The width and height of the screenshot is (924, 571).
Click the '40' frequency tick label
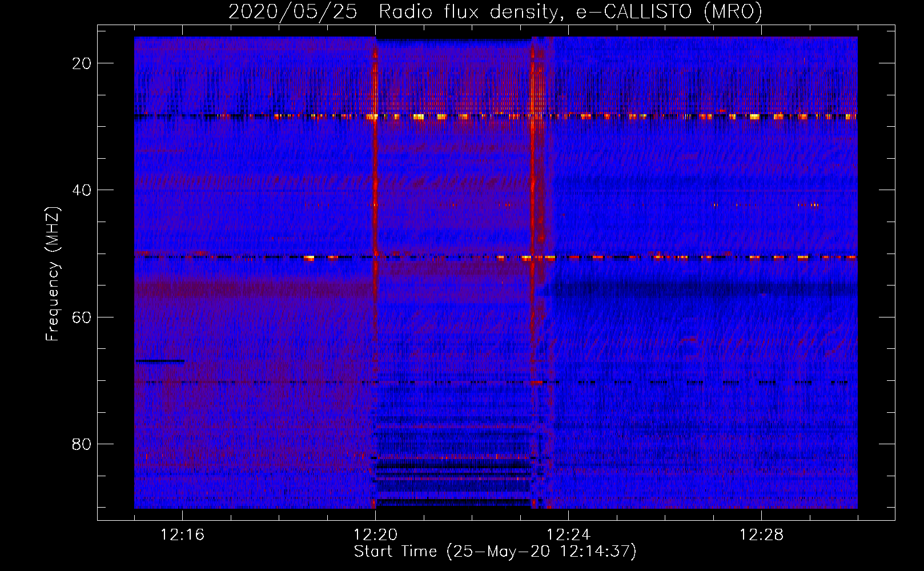(x=82, y=190)
